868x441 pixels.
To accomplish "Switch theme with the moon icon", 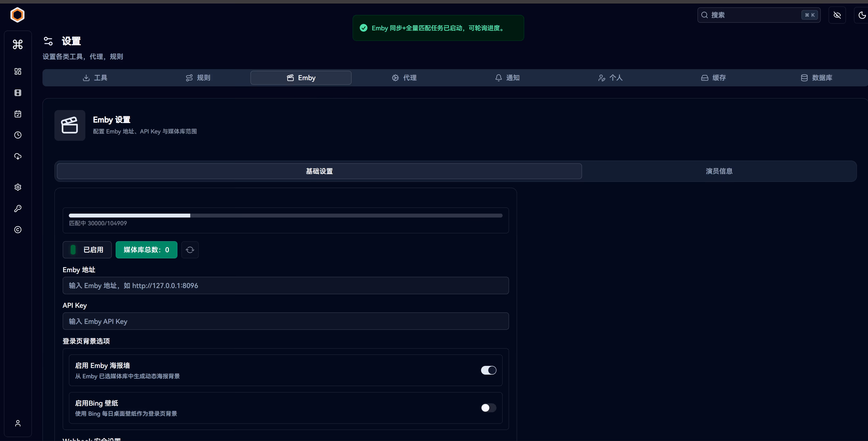I will pyautogui.click(x=862, y=15).
